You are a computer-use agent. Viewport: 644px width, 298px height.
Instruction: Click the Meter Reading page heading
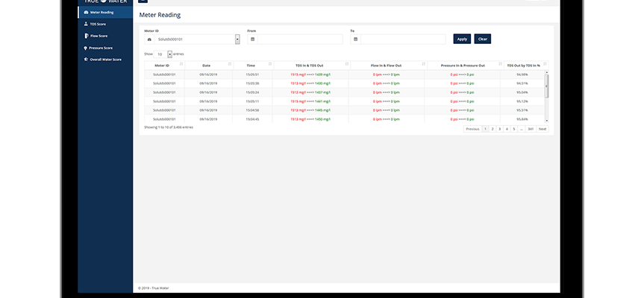(160, 15)
